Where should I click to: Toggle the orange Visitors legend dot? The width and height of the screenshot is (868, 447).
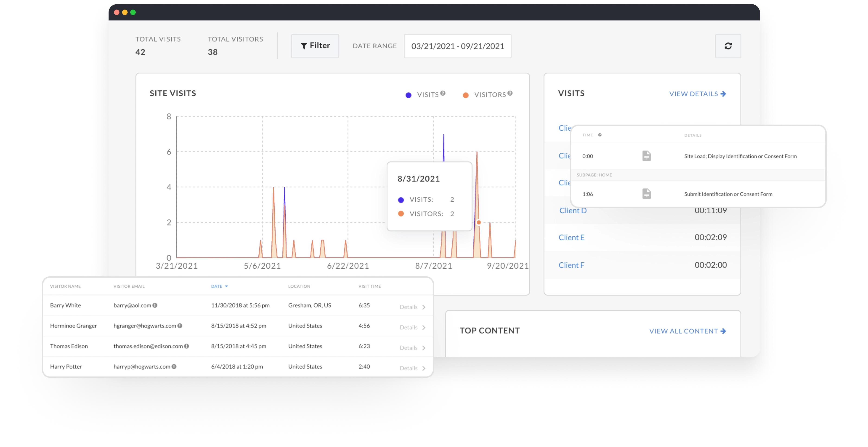466,95
